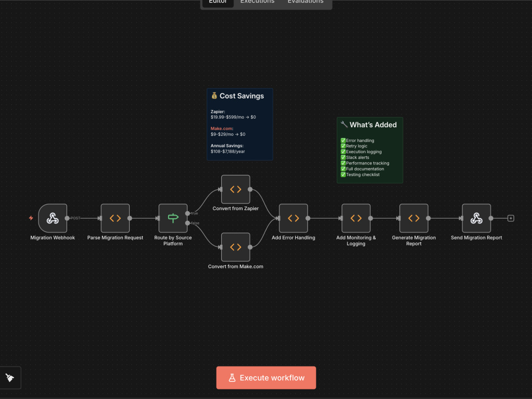Open the Convert from Zapier code node
This screenshot has height=399, width=532.
236,189
